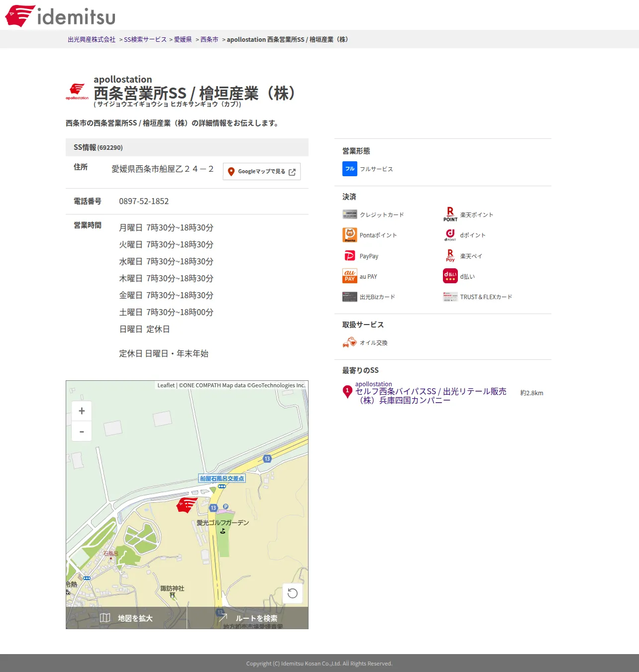This screenshot has width=639, height=672.
Task: Click the 約2.8km distance text
Action: (x=532, y=393)
